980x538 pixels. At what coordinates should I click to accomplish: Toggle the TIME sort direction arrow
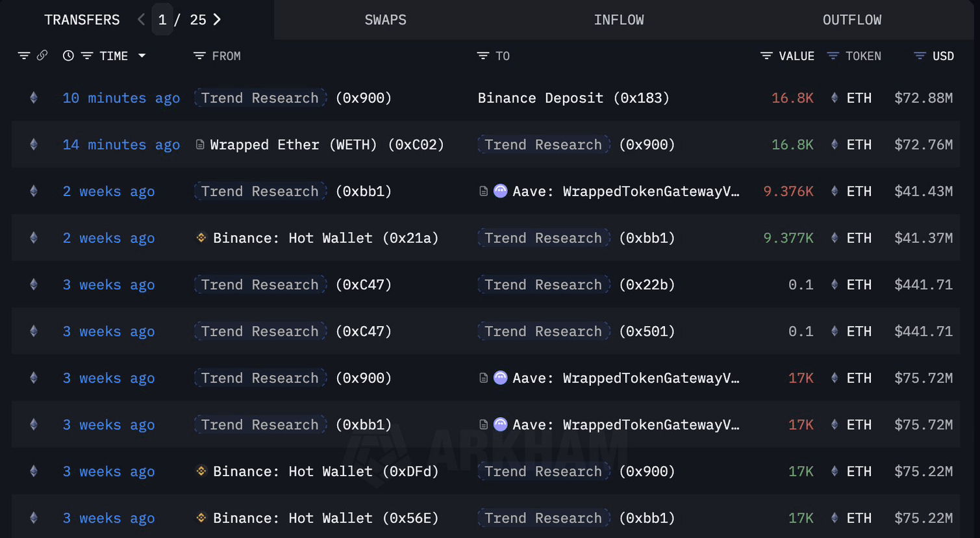pyautogui.click(x=142, y=56)
